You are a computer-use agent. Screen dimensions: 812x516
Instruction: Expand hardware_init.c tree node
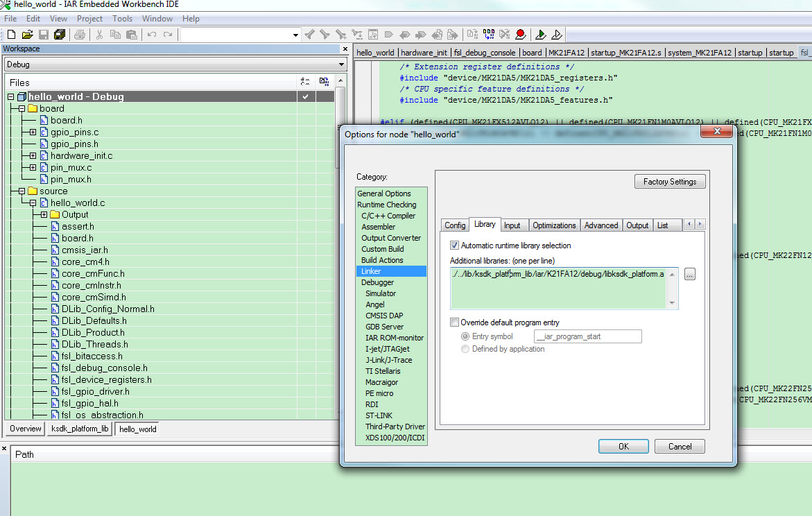(x=33, y=155)
